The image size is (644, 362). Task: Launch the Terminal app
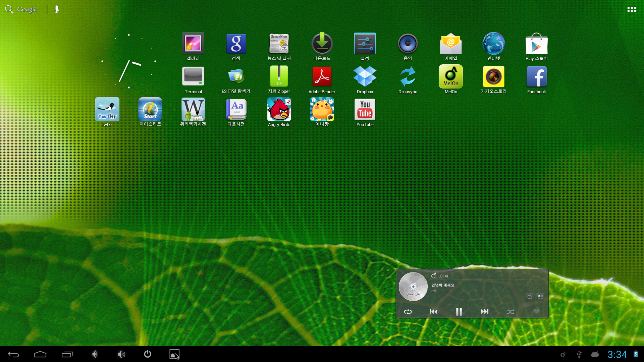(193, 80)
